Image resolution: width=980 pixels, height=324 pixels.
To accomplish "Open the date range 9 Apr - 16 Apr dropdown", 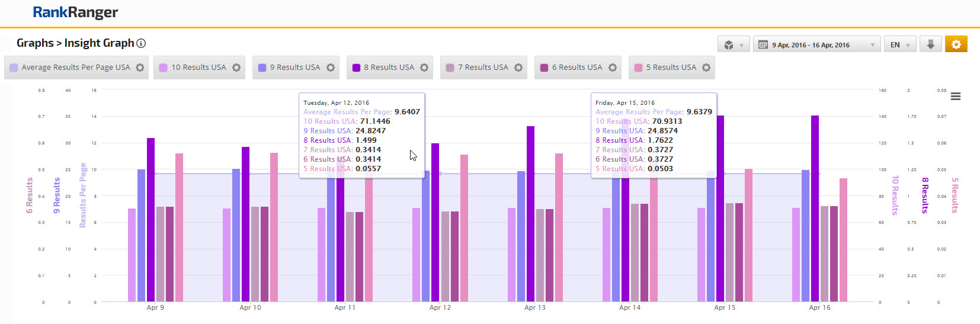I will click(817, 45).
